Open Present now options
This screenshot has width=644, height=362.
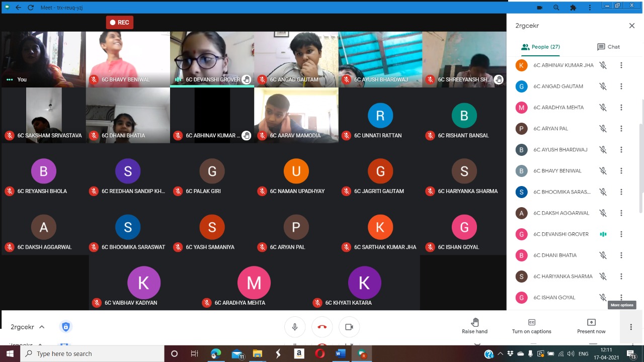pos(591,326)
